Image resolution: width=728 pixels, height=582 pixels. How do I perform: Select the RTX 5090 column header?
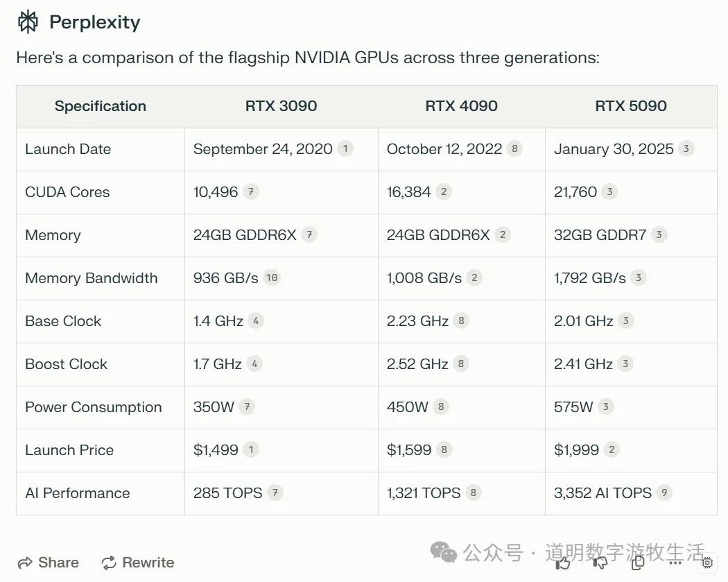pos(630,106)
